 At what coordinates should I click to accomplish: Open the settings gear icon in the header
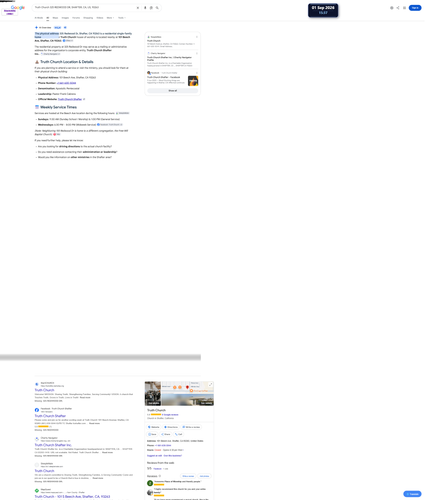click(392, 8)
